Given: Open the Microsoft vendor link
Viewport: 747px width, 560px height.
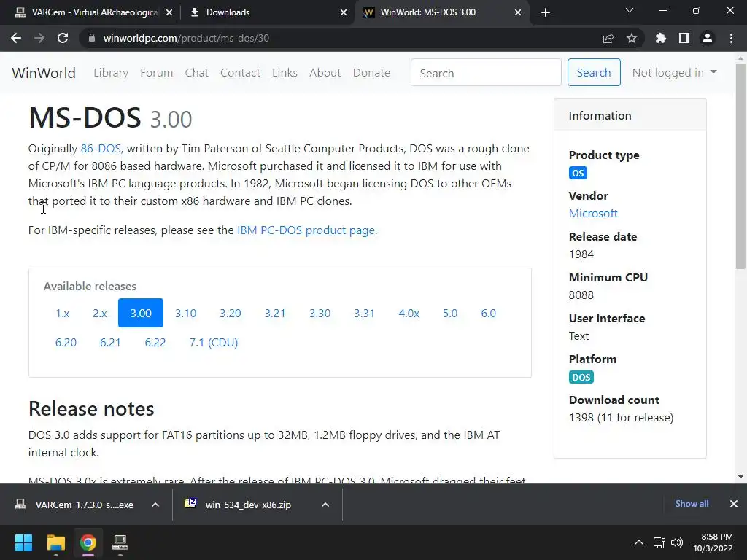Looking at the screenshot, I should [593, 214].
